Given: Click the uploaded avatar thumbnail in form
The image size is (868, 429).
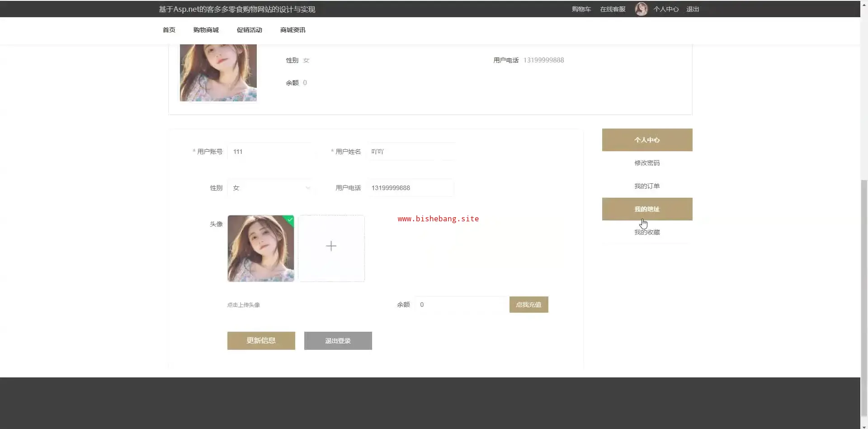Looking at the screenshot, I should (x=261, y=248).
